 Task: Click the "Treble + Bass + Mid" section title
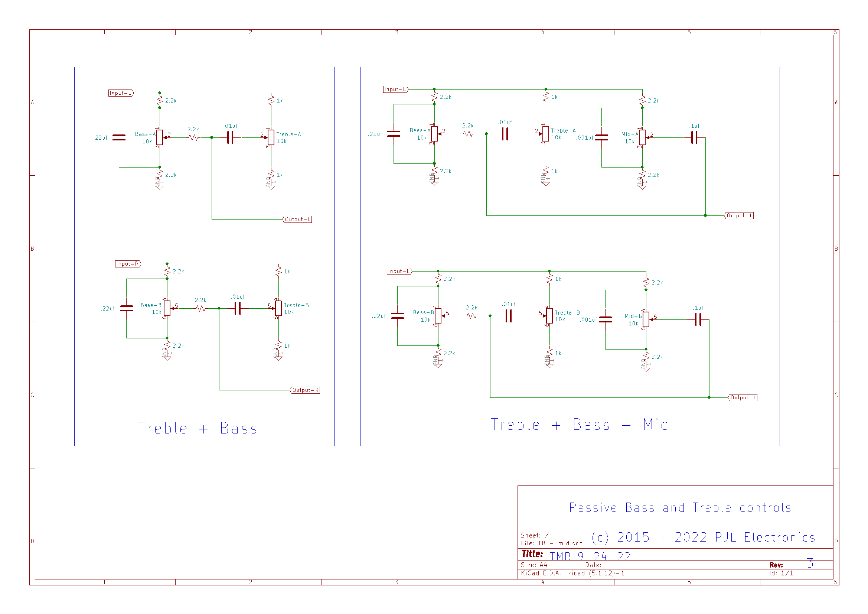[x=580, y=425]
